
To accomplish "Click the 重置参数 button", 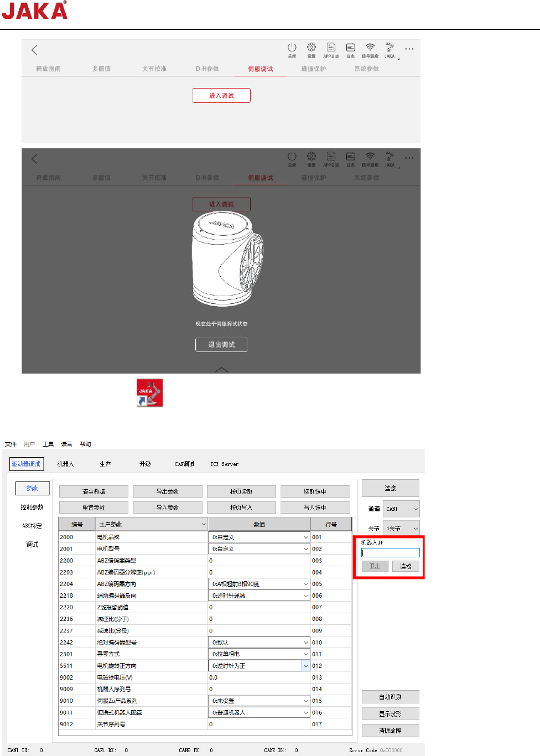I will click(x=94, y=508).
